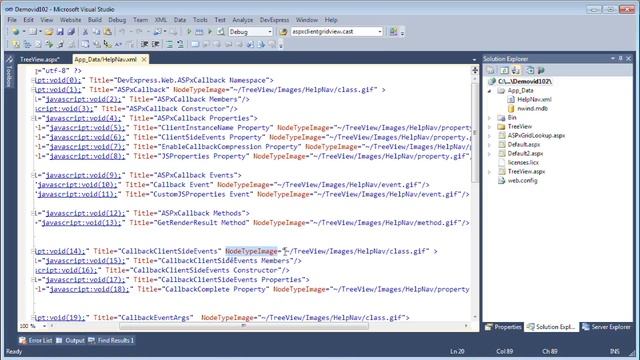Select nwind.mdb in Solution Explorer
640x360 pixels.
point(532,109)
